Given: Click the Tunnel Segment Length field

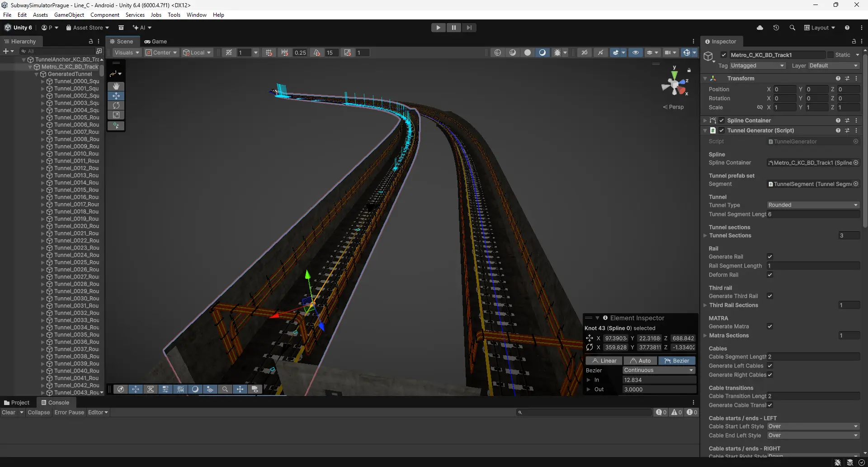Looking at the screenshot, I should [813, 214].
